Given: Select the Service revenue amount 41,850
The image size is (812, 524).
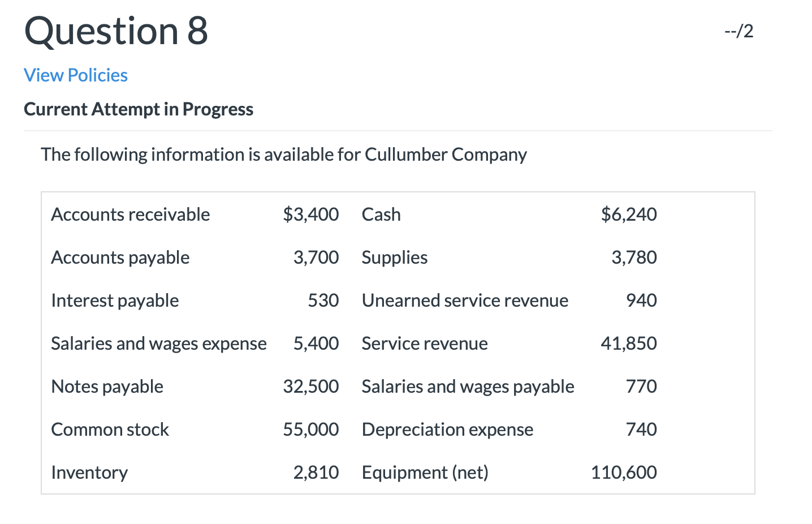Looking at the screenshot, I should click(x=629, y=343).
